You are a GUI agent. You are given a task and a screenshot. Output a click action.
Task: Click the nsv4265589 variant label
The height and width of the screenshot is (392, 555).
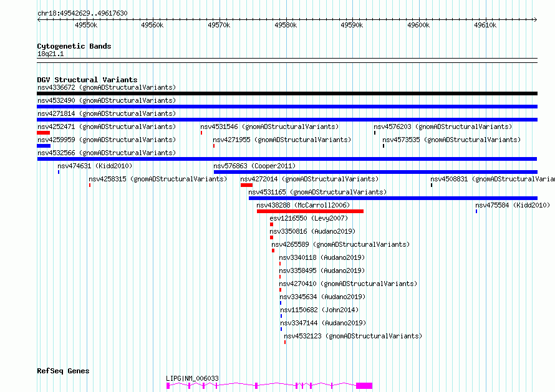(x=340, y=244)
